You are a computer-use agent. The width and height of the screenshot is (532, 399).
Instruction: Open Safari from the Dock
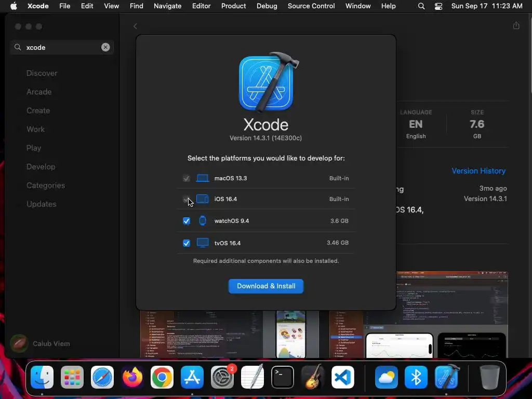coord(102,377)
